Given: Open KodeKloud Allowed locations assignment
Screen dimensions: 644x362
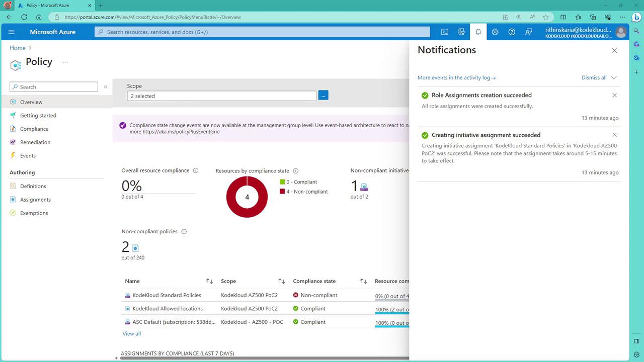Looking at the screenshot, I should point(168,309).
